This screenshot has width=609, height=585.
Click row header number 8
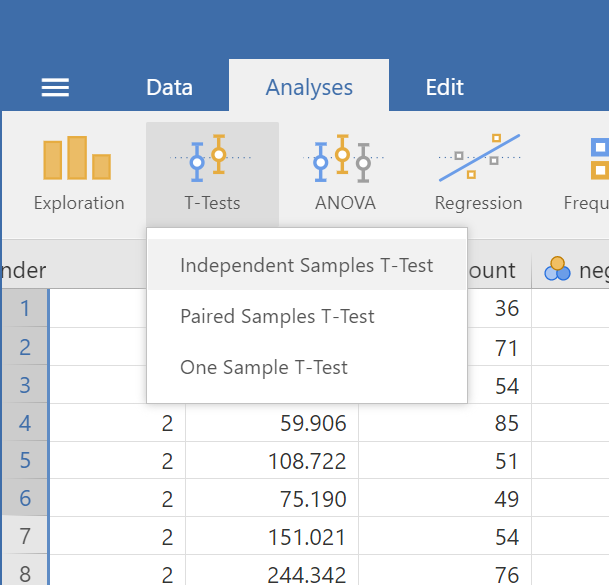point(25,574)
